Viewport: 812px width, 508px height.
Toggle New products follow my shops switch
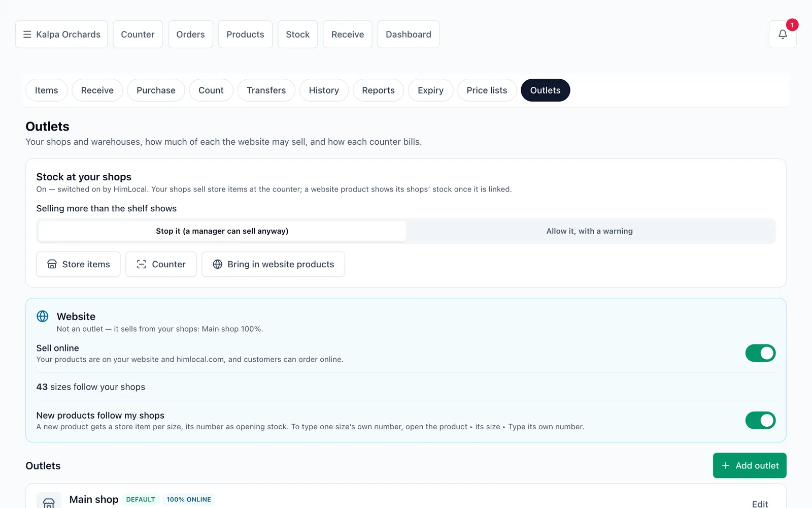[x=760, y=420]
